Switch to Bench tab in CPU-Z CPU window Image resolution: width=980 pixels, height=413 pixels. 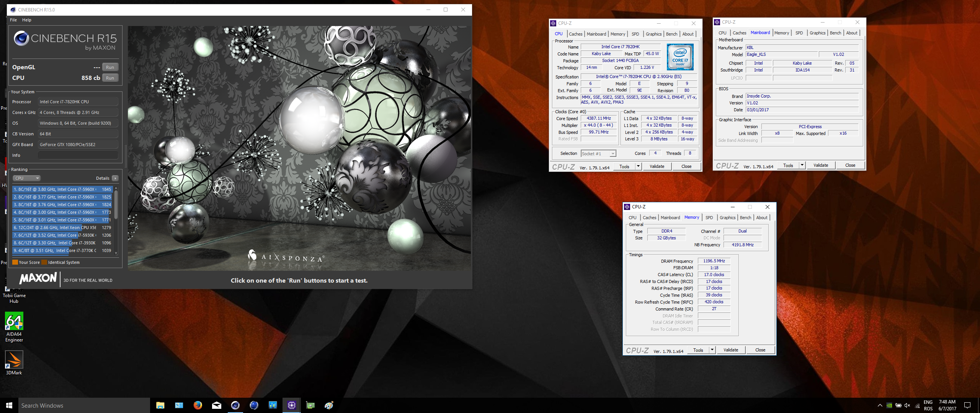(x=671, y=34)
